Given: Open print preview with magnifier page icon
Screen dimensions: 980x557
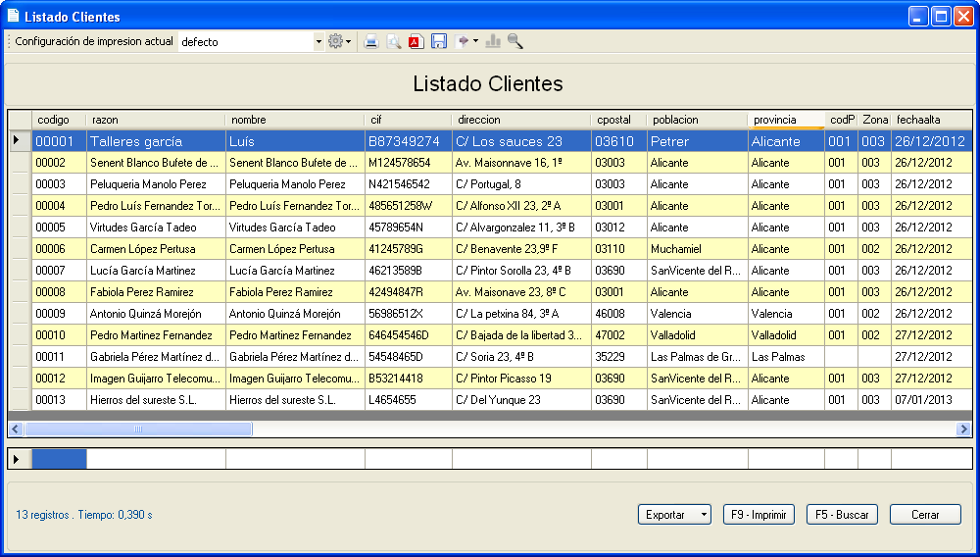Looking at the screenshot, I should point(394,41).
